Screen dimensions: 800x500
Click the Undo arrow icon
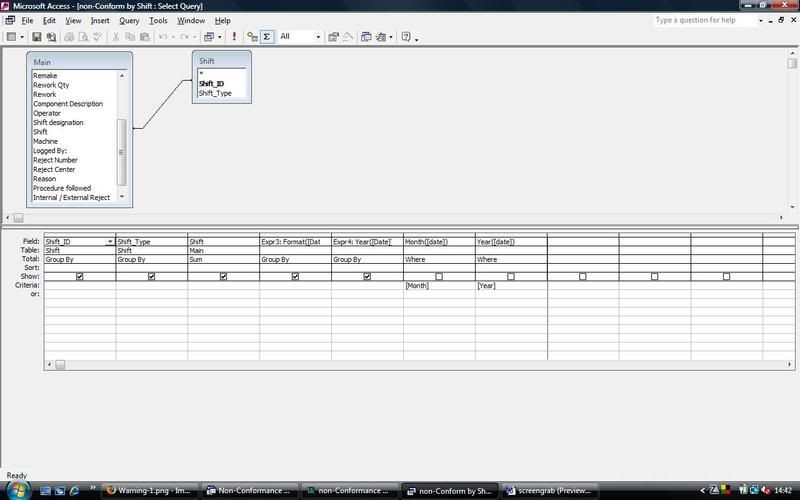163,37
